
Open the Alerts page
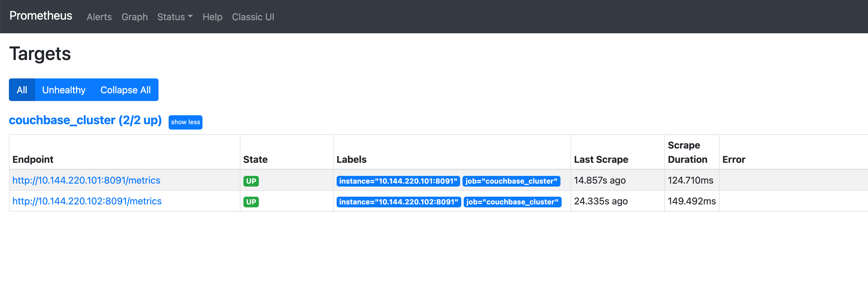[99, 17]
